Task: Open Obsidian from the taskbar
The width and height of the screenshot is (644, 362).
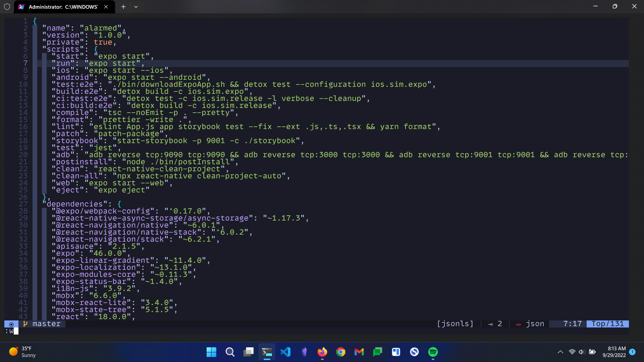Action: point(304,352)
